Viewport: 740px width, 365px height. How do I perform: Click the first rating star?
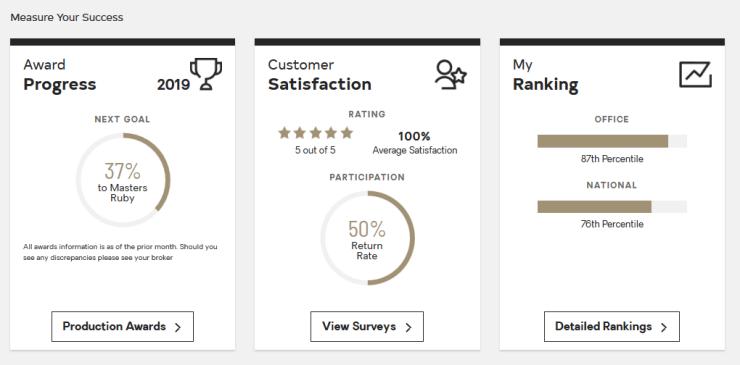(284, 133)
